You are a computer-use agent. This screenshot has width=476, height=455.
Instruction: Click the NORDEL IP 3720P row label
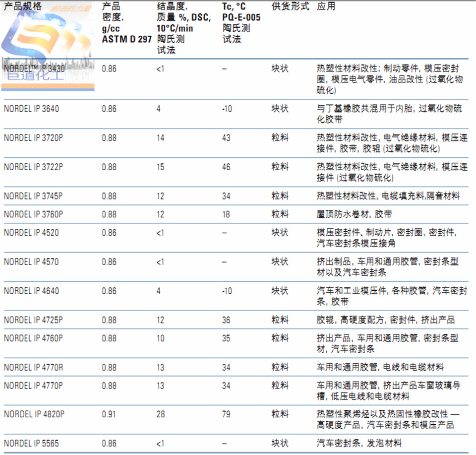point(33,138)
